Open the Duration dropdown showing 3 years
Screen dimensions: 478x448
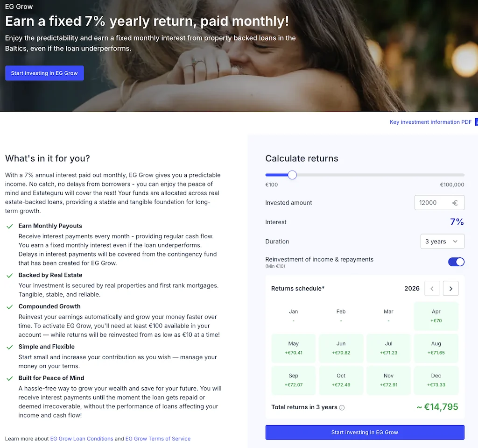click(x=442, y=242)
